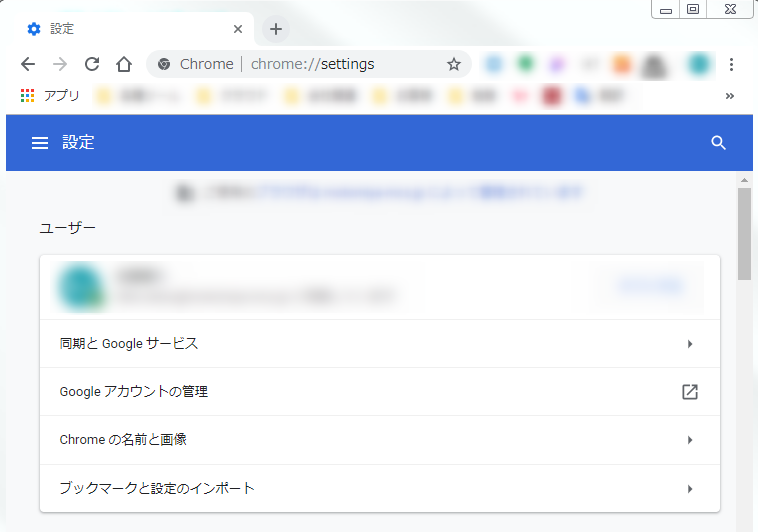The width and height of the screenshot is (758, 532).
Task: Click the gray extension icon left of the avatar
Action: (x=653, y=65)
